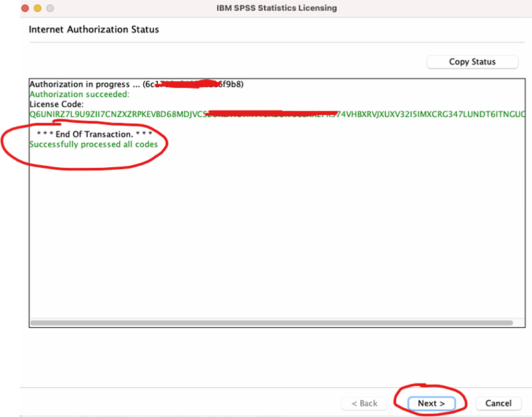This screenshot has width=532, height=417.
Task: Close the licensing window with red button
Action: click(x=25, y=8)
